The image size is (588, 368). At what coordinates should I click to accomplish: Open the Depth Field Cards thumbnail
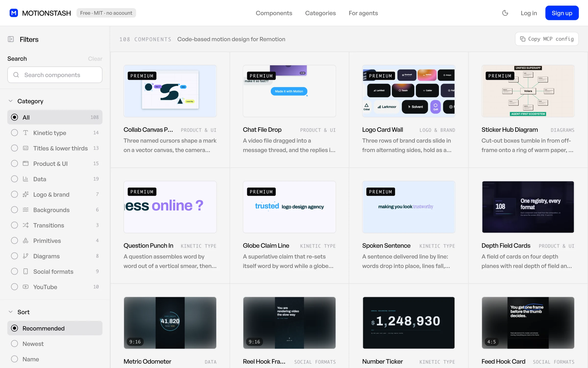point(528,207)
